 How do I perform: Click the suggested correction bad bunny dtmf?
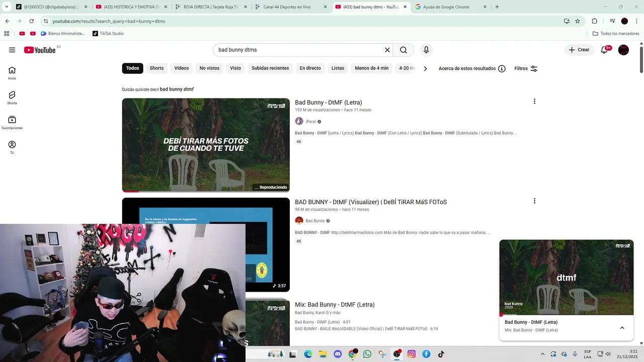pyautogui.click(x=177, y=89)
